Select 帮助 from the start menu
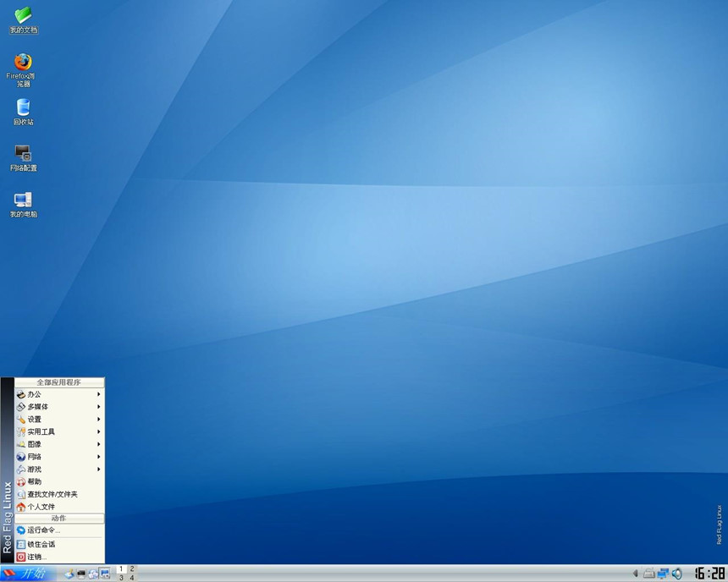This screenshot has height=582, width=728. tap(34, 481)
